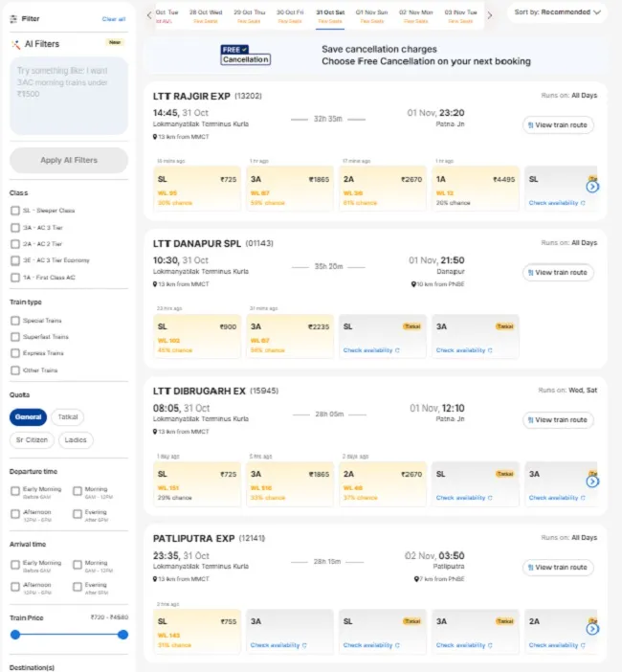This screenshot has width=622, height=672.
Task: Click train name LTT DANAPUR SPL
Action: click(x=196, y=243)
